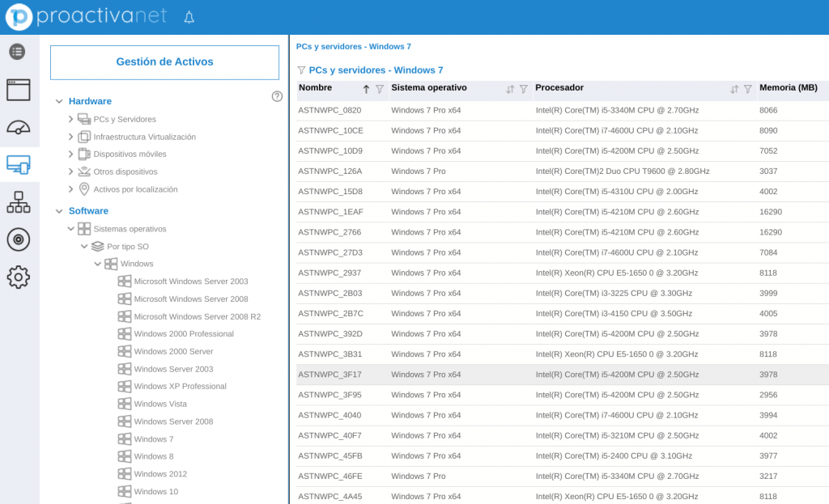Select the asset management devices sidebar icon

(x=18, y=164)
